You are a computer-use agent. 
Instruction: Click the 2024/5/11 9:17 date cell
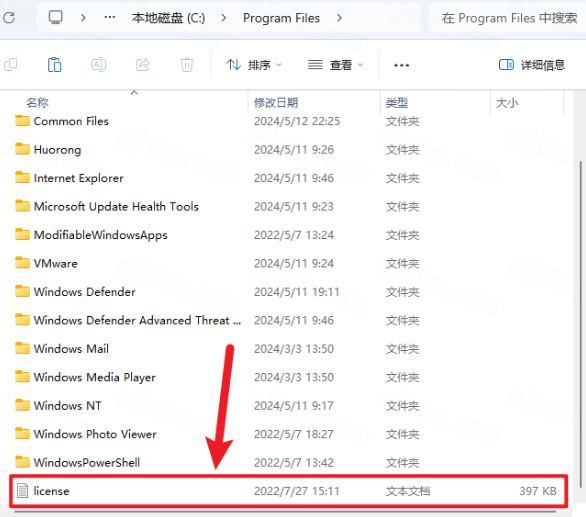293,406
